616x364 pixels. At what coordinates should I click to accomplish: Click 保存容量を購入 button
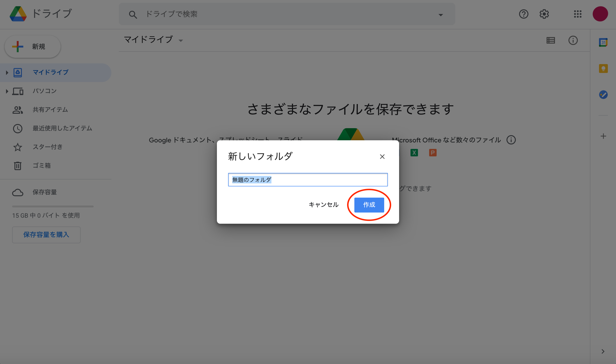click(46, 235)
